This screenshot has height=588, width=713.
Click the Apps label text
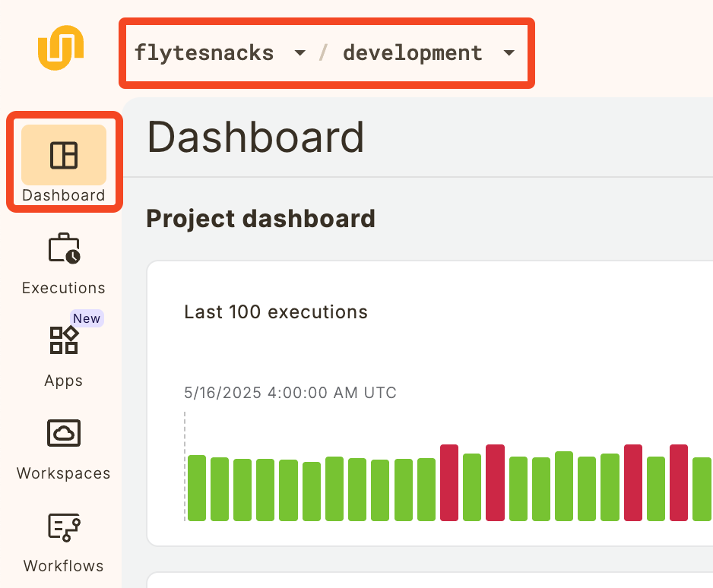coord(64,381)
